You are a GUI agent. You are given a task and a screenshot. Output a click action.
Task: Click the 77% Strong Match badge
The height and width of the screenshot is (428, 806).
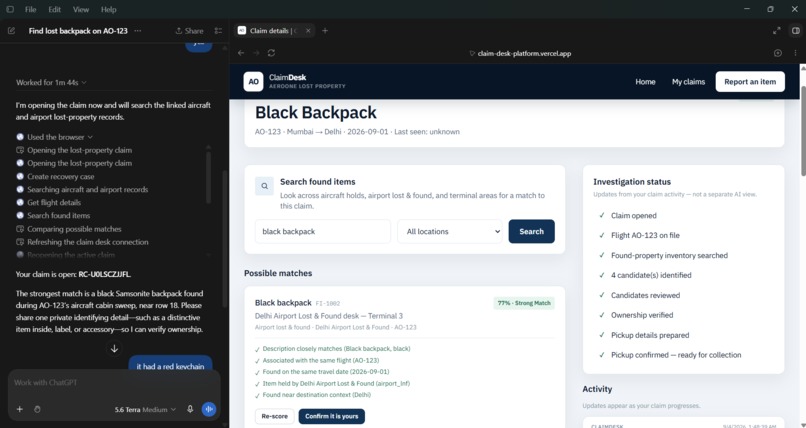click(524, 303)
